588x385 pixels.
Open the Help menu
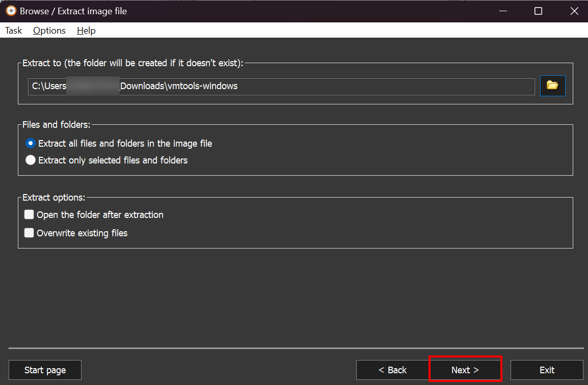[x=86, y=31]
